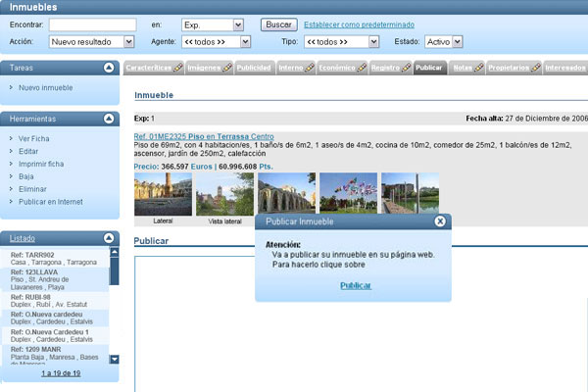Click the pencil icon on Imágenes tab
The height and width of the screenshot is (392, 588).
(x=228, y=68)
